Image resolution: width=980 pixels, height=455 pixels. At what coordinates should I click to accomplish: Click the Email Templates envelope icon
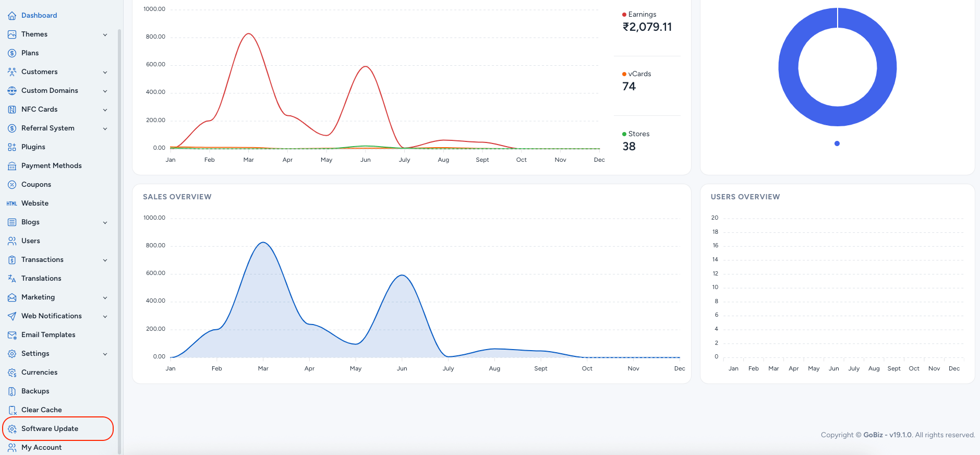pyautogui.click(x=12, y=335)
